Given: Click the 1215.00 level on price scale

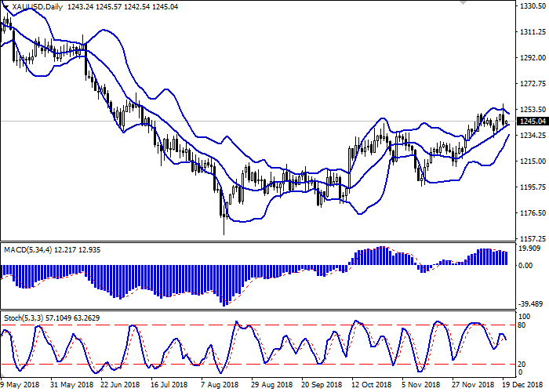Looking at the screenshot, I should point(533,162).
